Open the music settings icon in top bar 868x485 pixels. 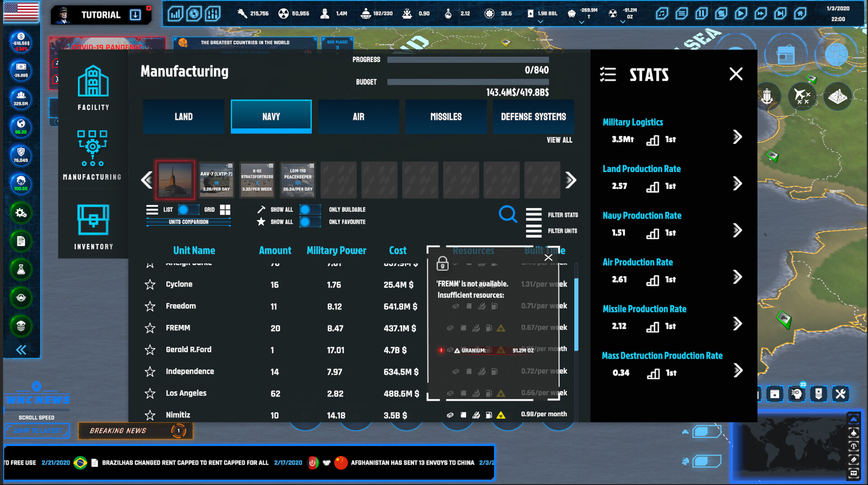click(662, 14)
